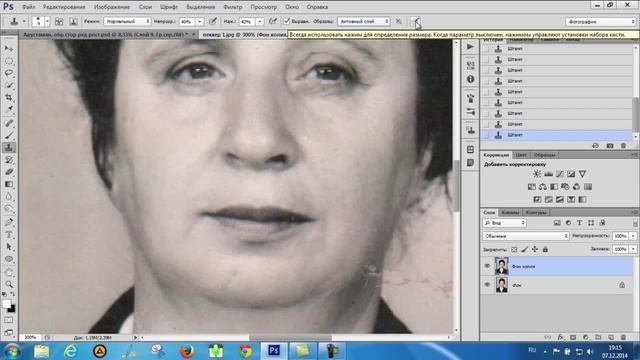This screenshot has height=360, width=640.
Task: Toggle pressure for opacity button
Action: 213,21
